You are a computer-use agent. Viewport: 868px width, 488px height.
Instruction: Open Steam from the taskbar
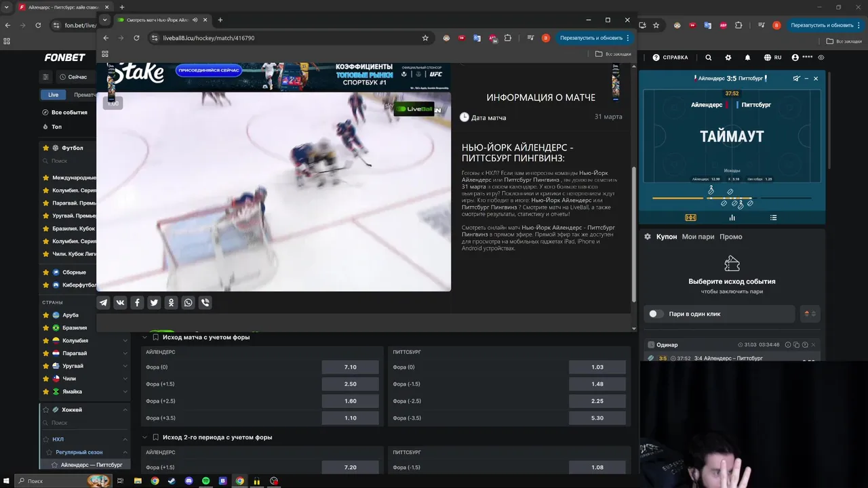(x=172, y=481)
